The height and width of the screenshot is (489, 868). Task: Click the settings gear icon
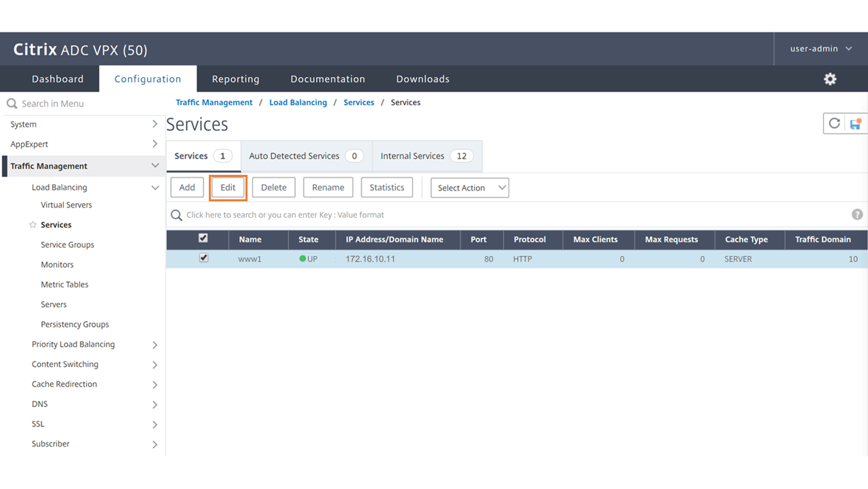[x=830, y=79]
